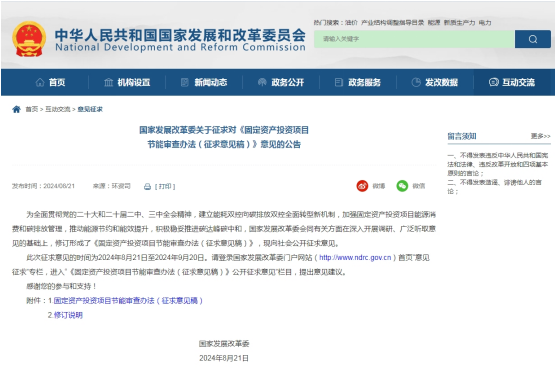
Task: Click hot search term 新质生产力
Action: pyautogui.click(x=459, y=23)
